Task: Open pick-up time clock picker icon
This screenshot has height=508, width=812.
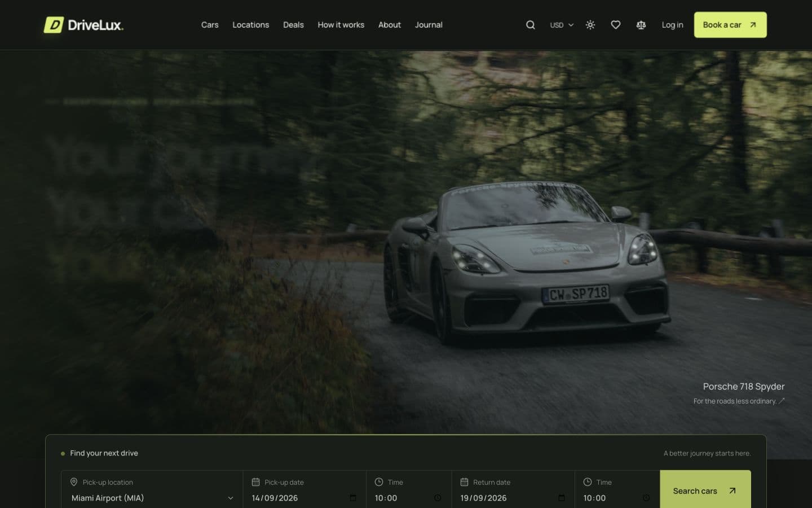Action: tap(438, 498)
